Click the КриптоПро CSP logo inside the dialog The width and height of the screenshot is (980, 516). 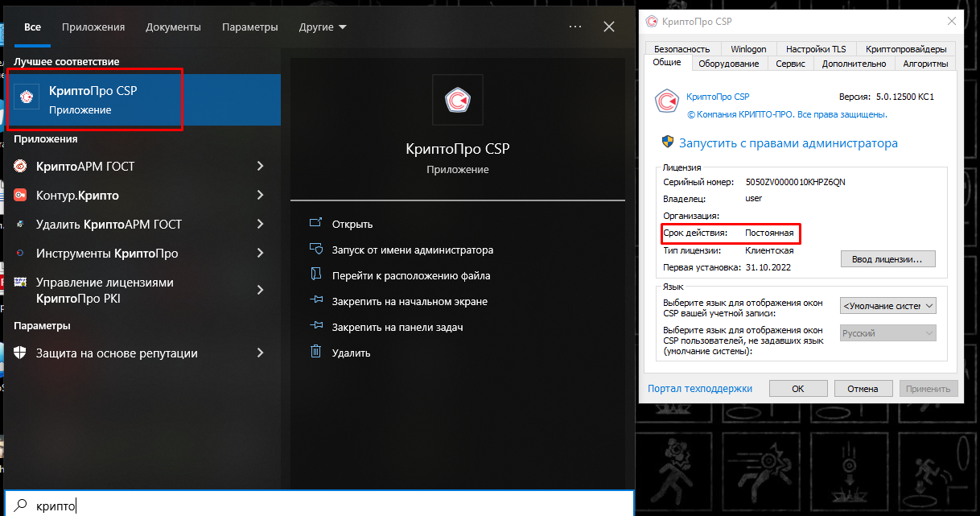(667, 101)
